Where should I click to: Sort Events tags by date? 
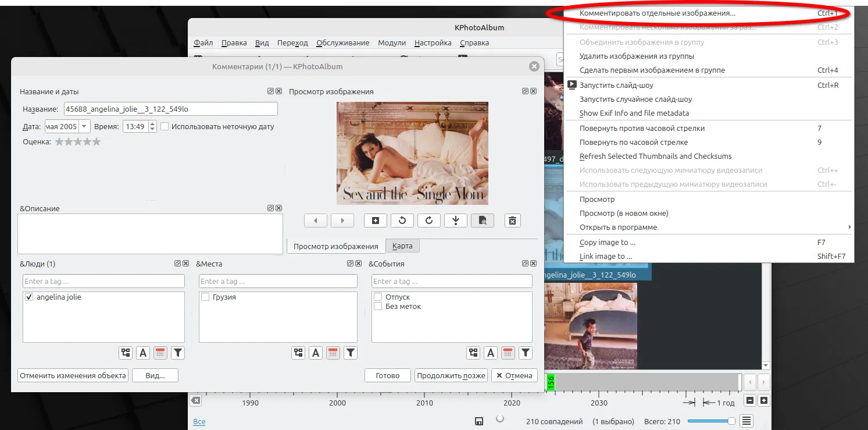tap(508, 353)
